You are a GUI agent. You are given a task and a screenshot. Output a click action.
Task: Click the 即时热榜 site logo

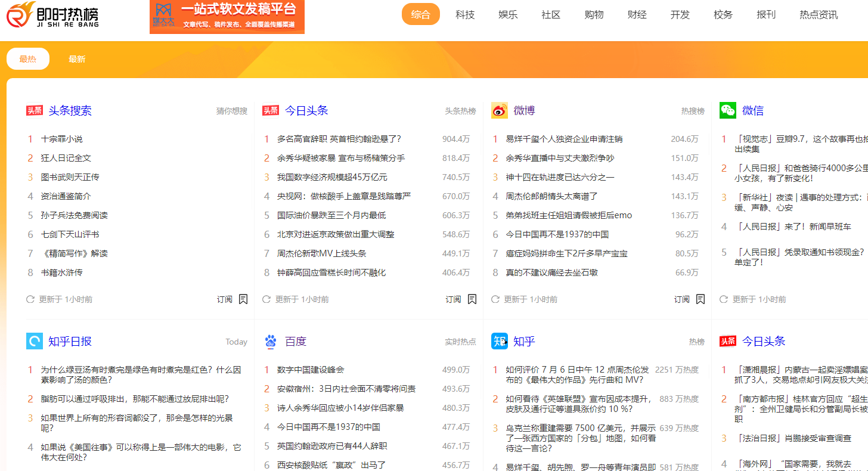(53, 16)
